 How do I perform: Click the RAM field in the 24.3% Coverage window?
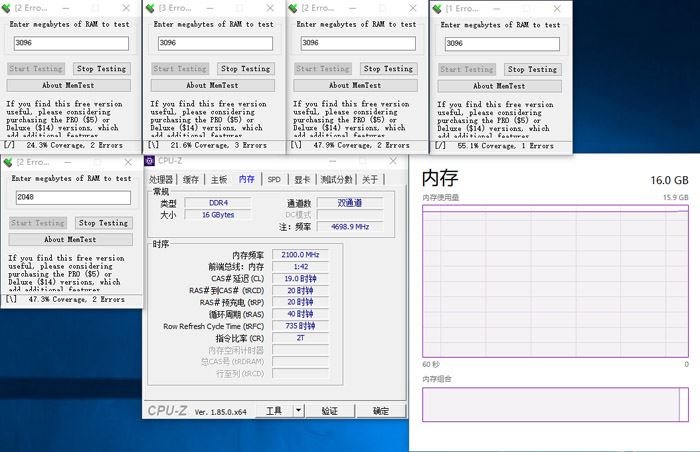71,43
